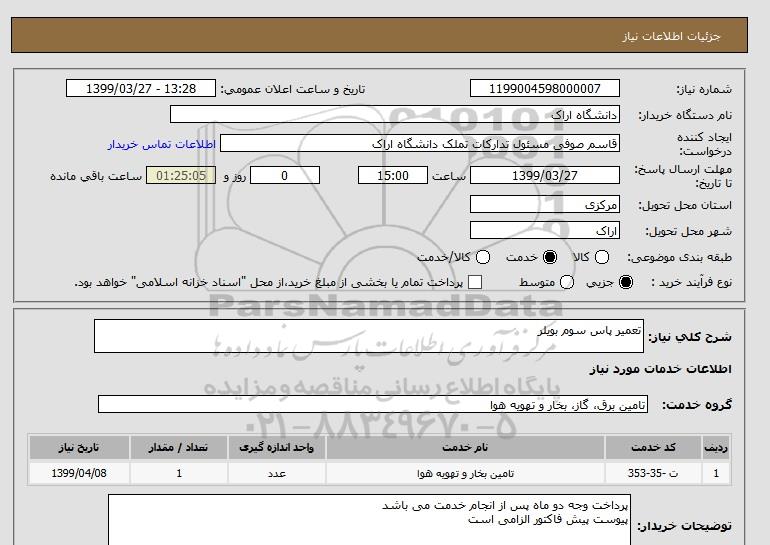Click the تاریخ نیاز column header
770x545 pixels.
(79, 447)
